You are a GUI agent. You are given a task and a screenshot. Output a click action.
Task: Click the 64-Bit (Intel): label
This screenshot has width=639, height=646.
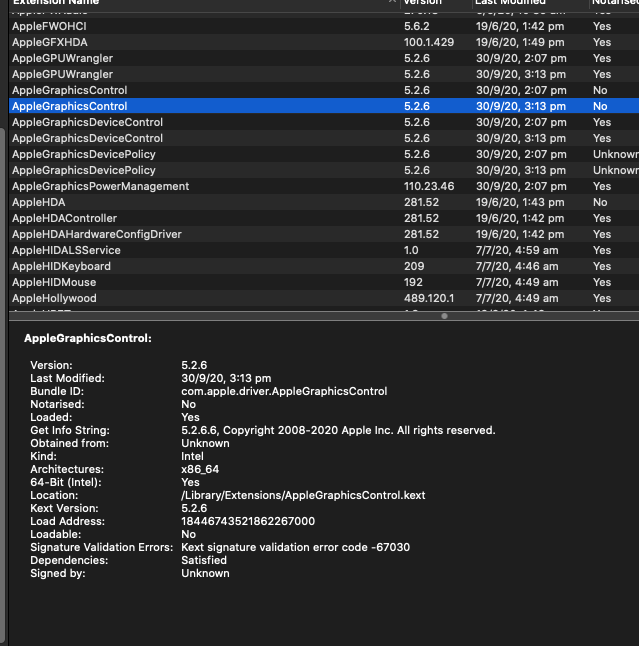tap(66, 482)
